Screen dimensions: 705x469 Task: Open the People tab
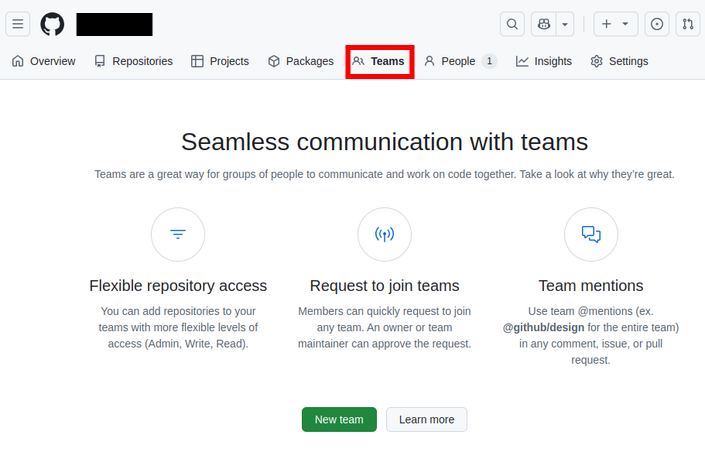[460, 61]
